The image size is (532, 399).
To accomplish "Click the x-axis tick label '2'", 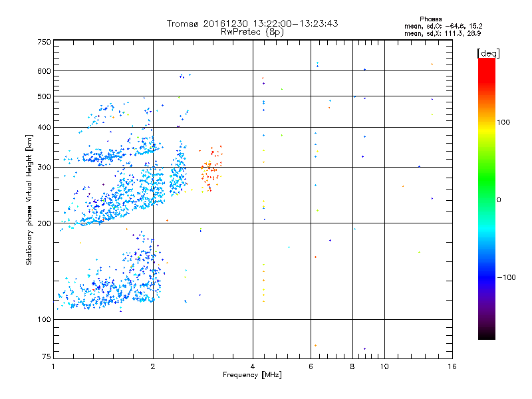I will coord(153,366).
